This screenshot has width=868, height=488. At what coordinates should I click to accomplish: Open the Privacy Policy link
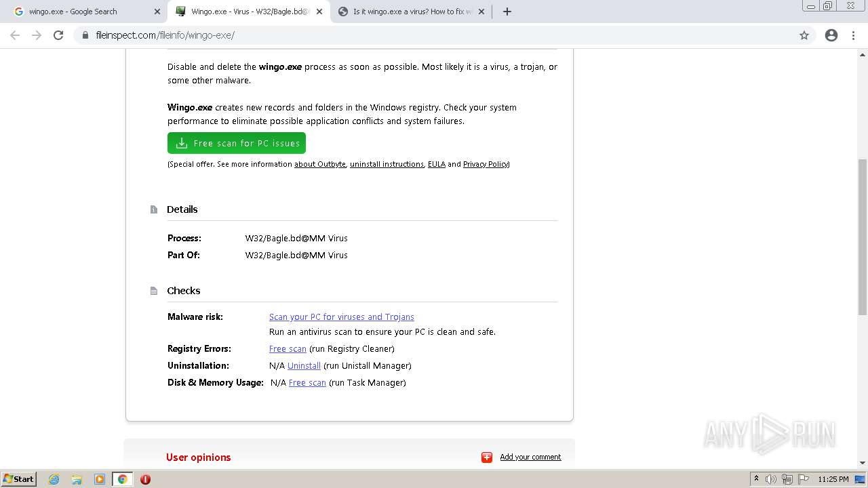pos(486,164)
